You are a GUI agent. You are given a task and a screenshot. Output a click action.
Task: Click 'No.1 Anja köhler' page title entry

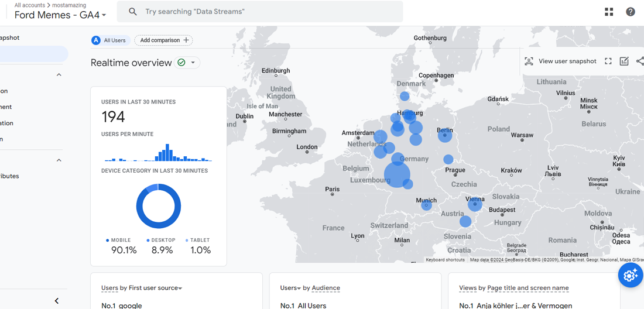coord(515,305)
